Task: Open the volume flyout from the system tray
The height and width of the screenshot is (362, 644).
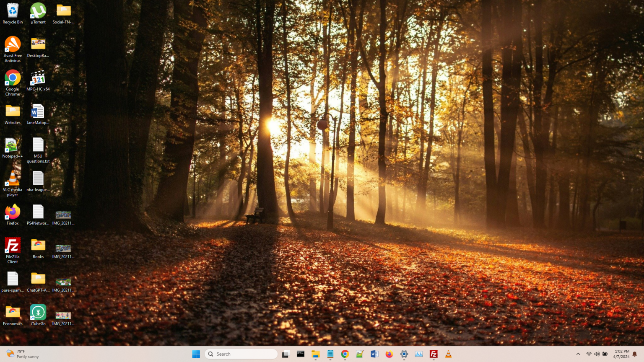Action: click(x=597, y=354)
